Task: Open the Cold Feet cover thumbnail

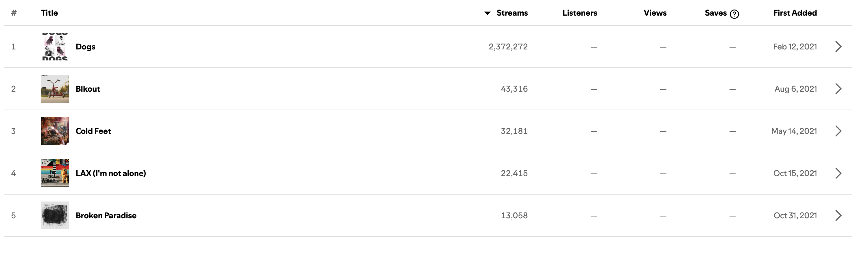Action: pyautogui.click(x=55, y=131)
